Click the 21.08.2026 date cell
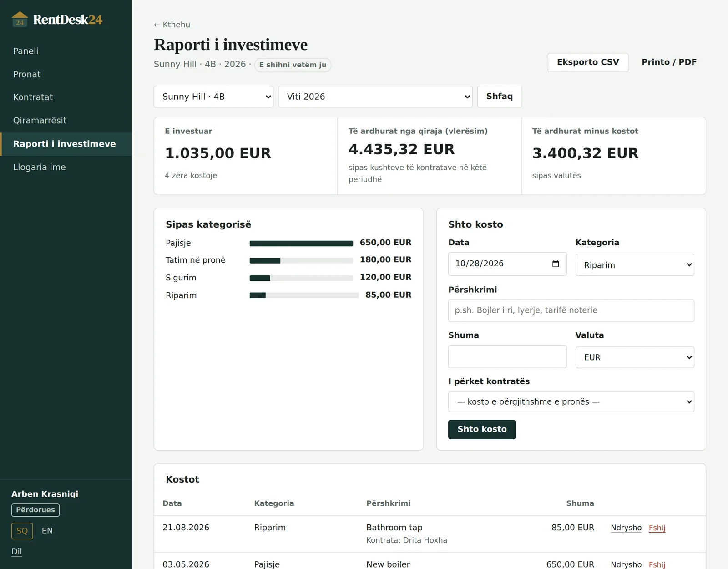The image size is (728, 569). [186, 528]
